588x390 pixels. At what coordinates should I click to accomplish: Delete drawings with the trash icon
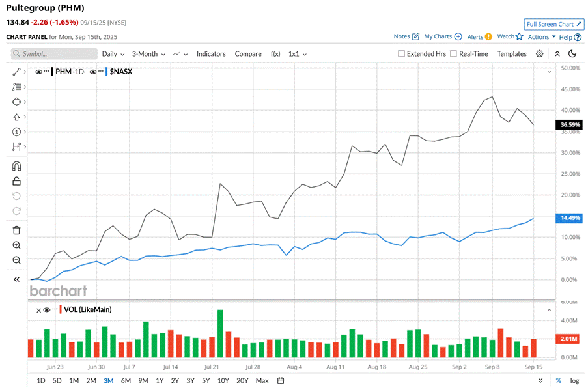[x=16, y=230]
